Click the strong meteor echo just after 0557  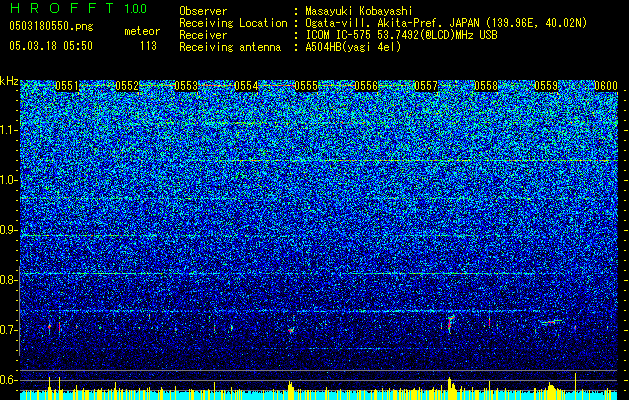coord(450,324)
